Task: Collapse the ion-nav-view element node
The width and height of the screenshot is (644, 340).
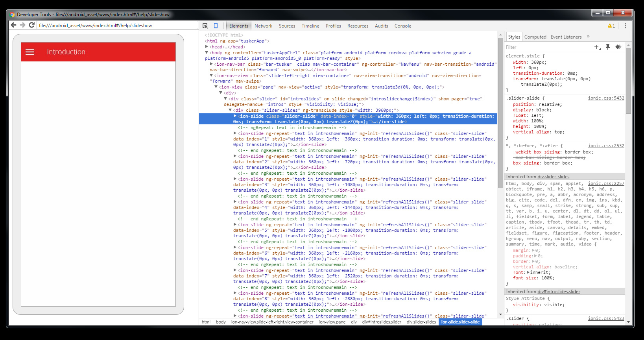Action: 211,75
